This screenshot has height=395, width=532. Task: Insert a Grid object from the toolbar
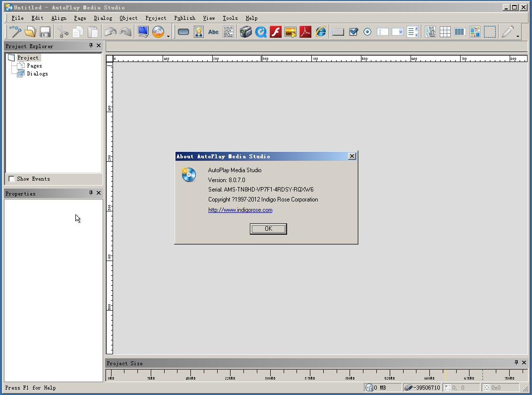point(445,32)
